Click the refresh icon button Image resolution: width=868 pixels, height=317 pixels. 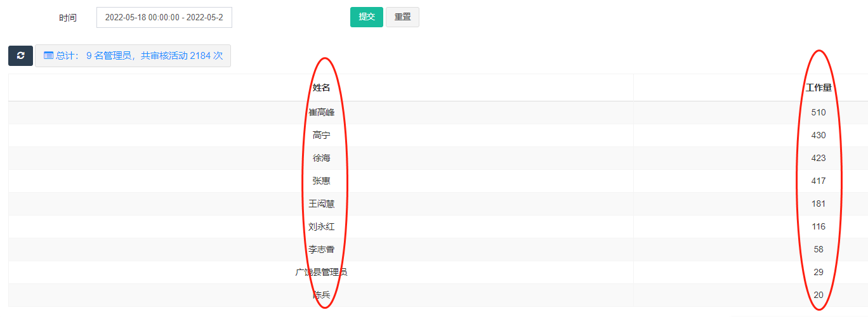pyautogui.click(x=20, y=56)
